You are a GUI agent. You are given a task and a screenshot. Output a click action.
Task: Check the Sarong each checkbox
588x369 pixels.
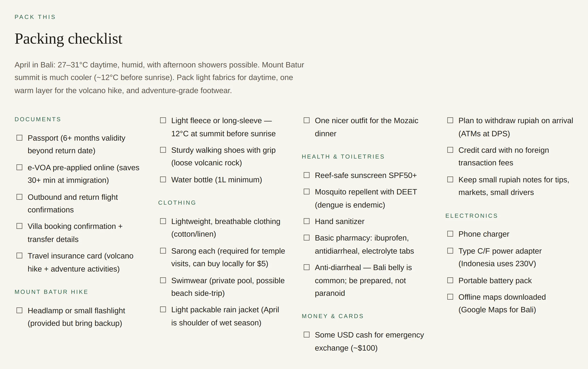click(163, 251)
